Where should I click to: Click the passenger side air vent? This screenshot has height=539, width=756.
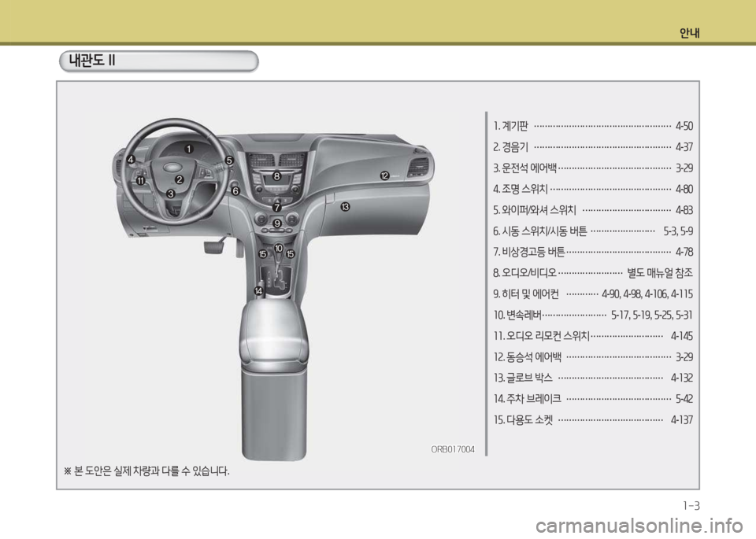click(x=417, y=168)
